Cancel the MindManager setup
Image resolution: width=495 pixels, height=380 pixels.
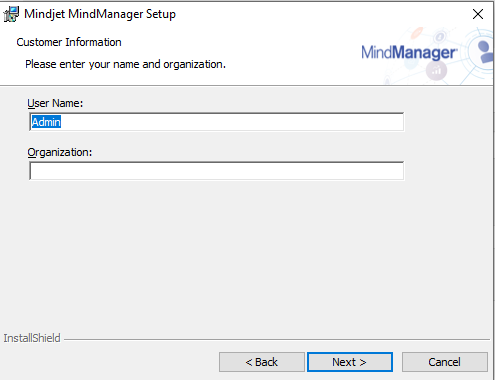(x=445, y=362)
